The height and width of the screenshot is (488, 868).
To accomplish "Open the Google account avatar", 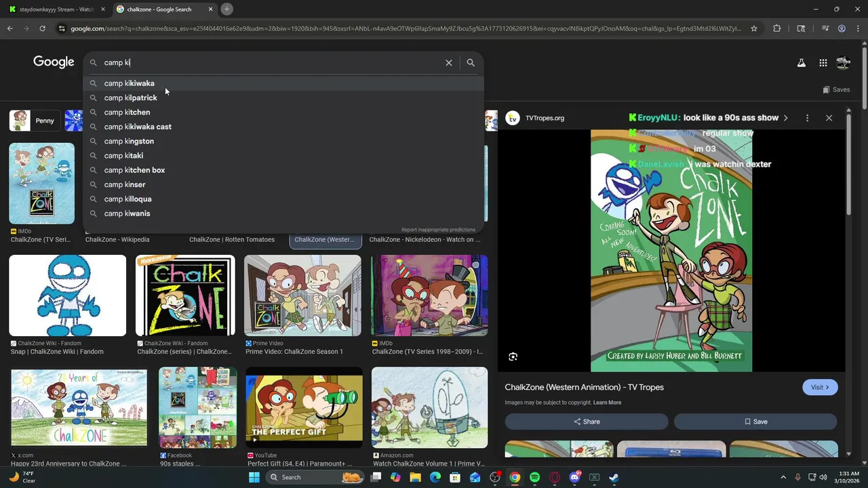I will point(843,63).
